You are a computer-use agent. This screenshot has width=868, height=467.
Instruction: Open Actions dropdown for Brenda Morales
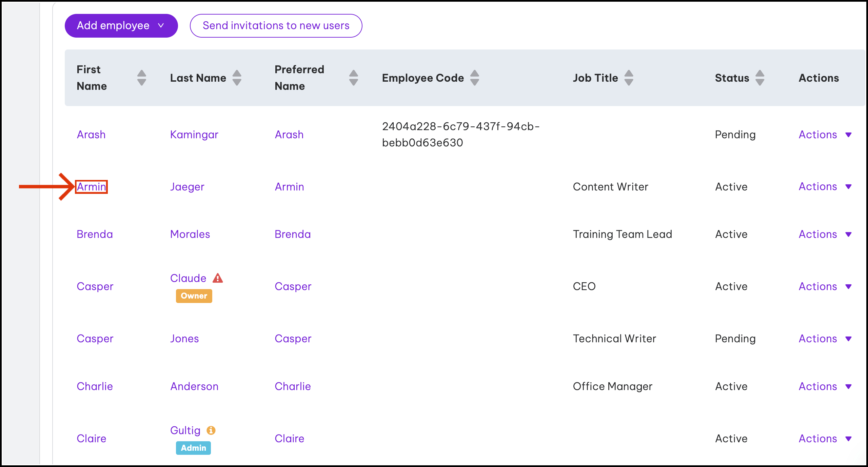[825, 234]
